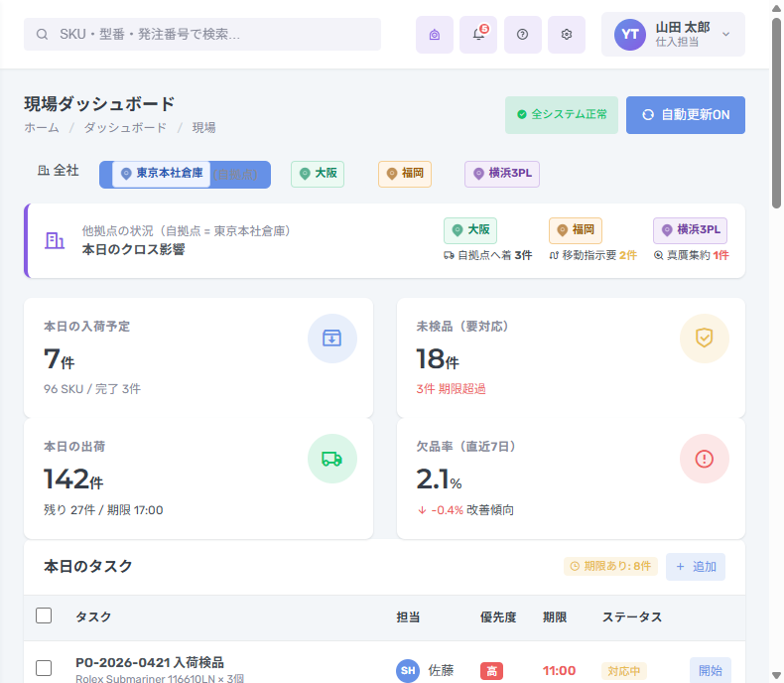Click the 横浜3PL chip in cross-impact panel
Viewport: 784px width, 683px height.
coord(690,230)
